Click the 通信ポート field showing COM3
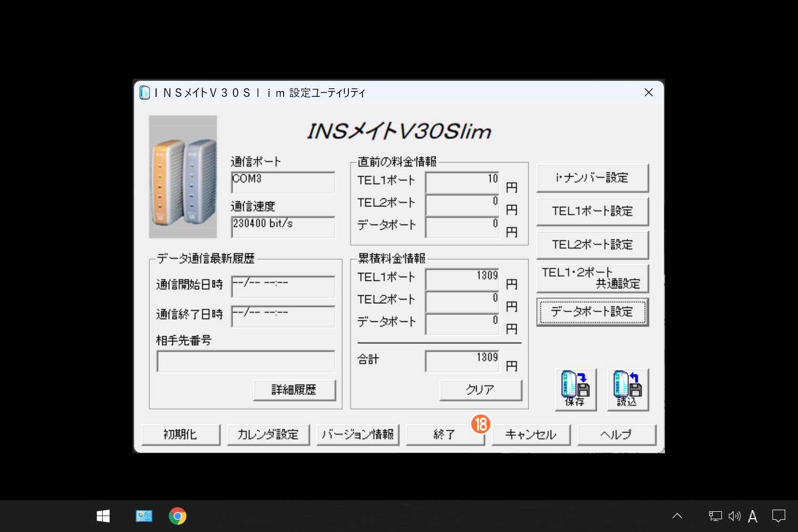Screen dimensions: 798x532 pos(284,182)
